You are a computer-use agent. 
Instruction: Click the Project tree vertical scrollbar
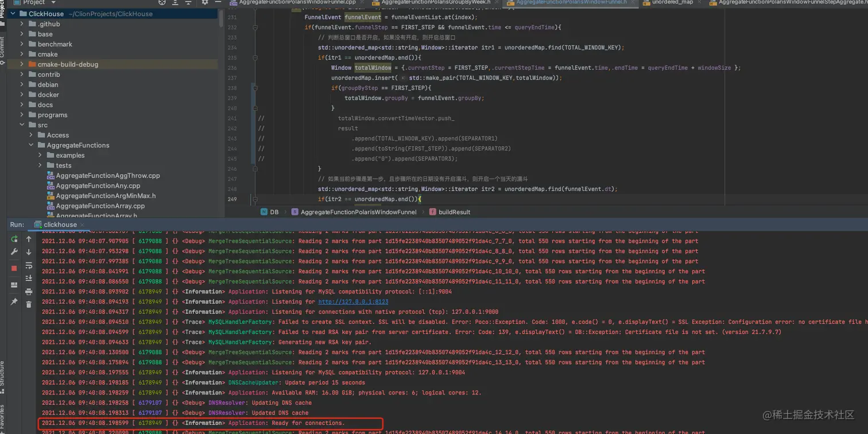coord(221,17)
